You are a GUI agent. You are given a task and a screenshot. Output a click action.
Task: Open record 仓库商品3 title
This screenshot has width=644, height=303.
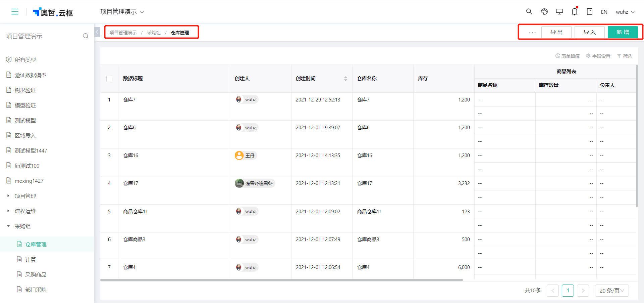pyautogui.click(x=134, y=240)
